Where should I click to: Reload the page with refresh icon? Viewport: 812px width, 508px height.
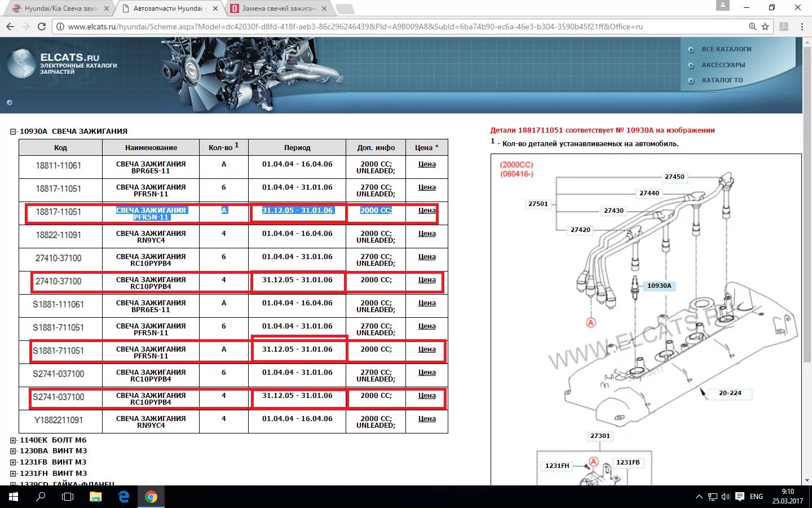(x=42, y=27)
